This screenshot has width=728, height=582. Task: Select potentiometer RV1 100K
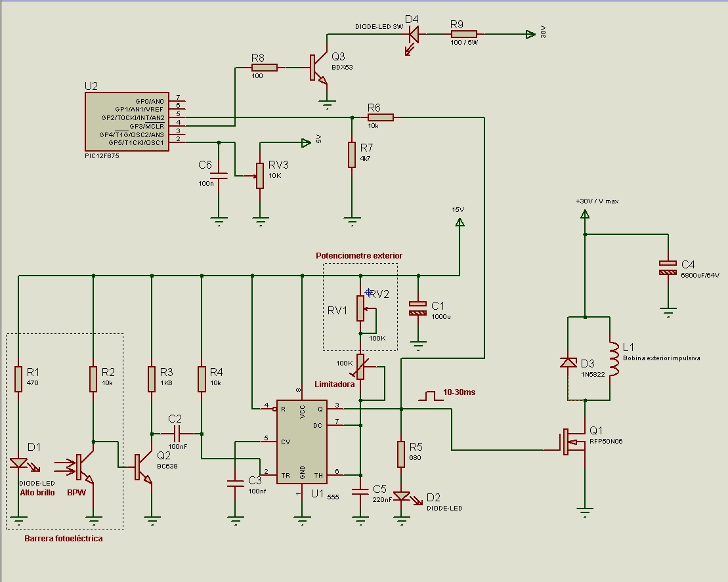(361, 308)
